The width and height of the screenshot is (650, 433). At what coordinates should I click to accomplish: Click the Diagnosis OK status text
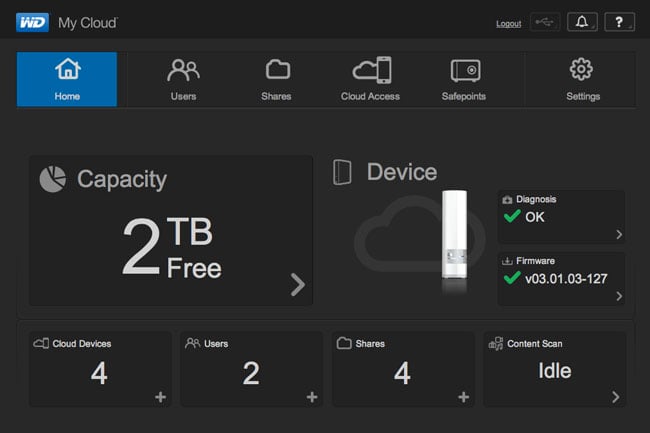(x=535, y=217)
